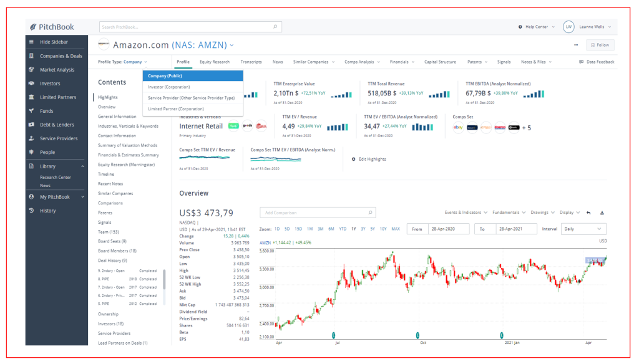639x364 pixels.
Task: Expand the Financials tab dropdown
Action: tap(413, 62)
